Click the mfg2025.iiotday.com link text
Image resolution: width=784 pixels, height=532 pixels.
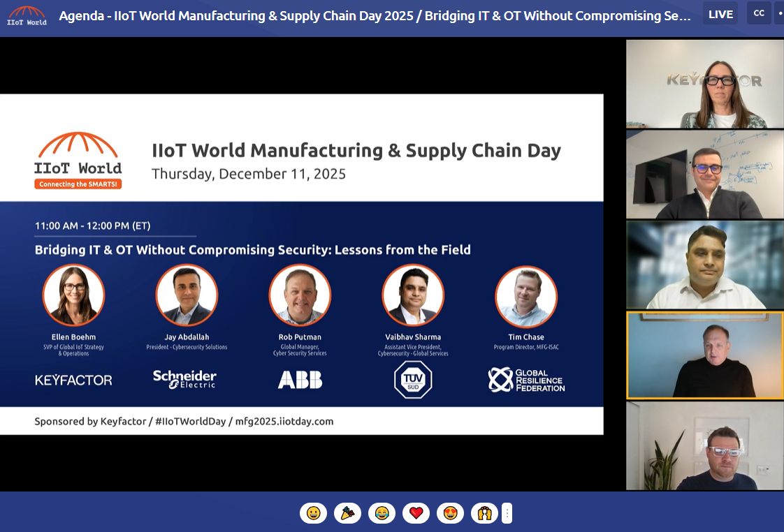click(284, 421)
